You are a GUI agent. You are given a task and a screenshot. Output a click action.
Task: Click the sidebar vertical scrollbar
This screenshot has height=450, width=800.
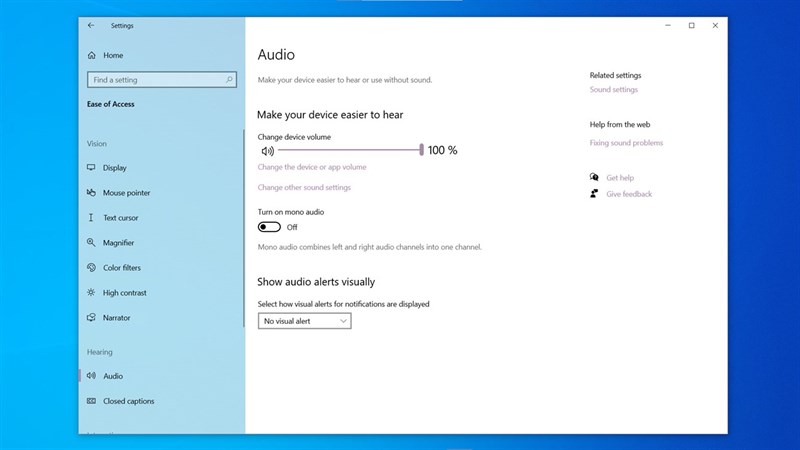tap(243, 228)
